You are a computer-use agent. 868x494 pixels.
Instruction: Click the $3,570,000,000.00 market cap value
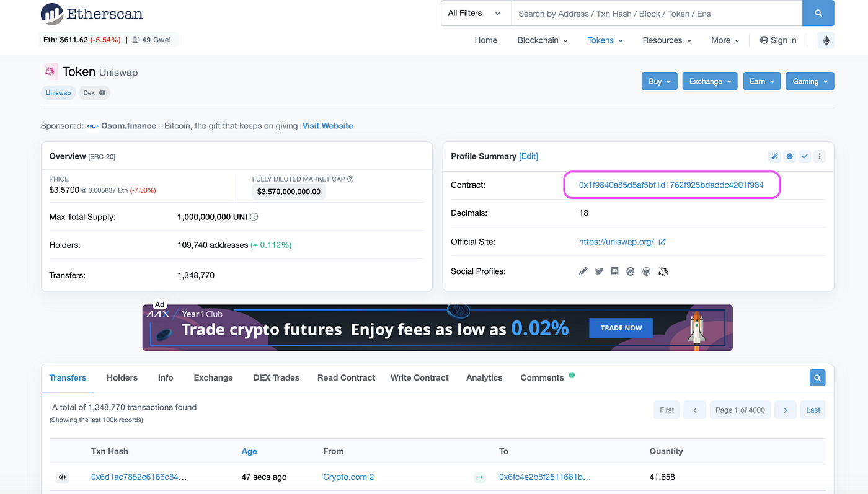pyautogui.click(x=288, y=192)
